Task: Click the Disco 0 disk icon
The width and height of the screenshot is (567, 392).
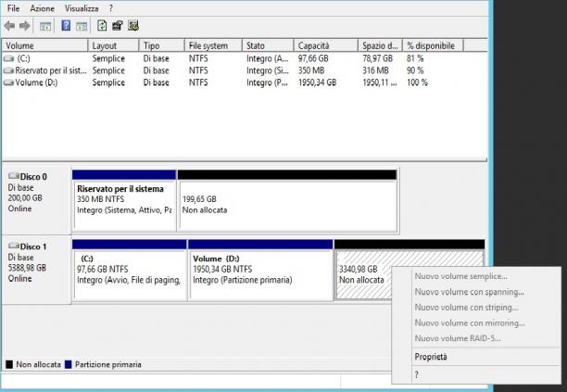Action: [x=13, y=176]
